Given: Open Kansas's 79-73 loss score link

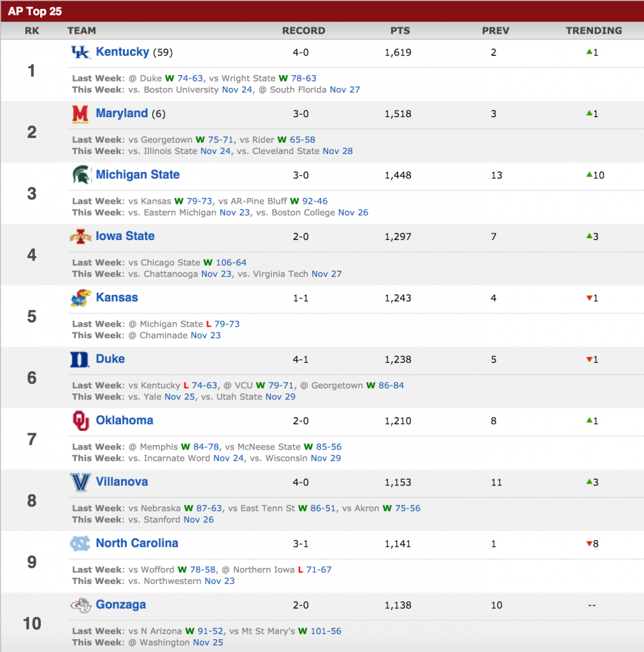Looking at the screenshot, I should point(227,324).
